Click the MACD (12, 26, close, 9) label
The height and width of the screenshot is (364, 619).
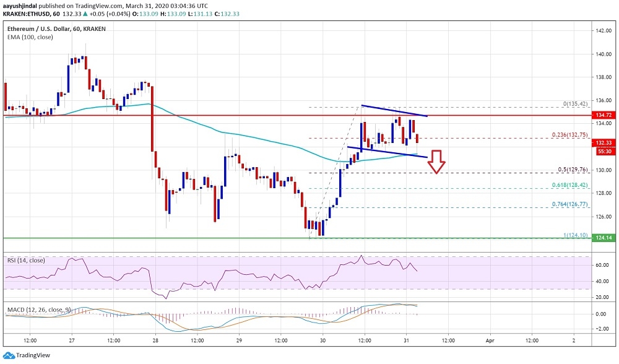tap(40, 310)
